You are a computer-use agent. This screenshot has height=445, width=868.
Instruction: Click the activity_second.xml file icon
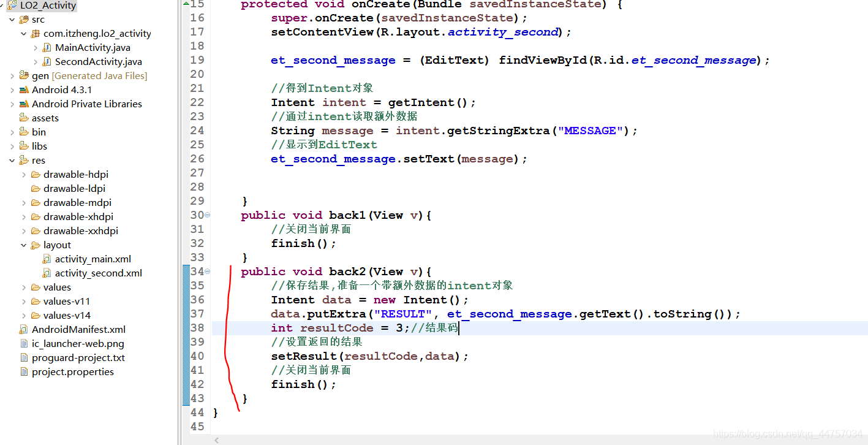click(x=47, y=273)
